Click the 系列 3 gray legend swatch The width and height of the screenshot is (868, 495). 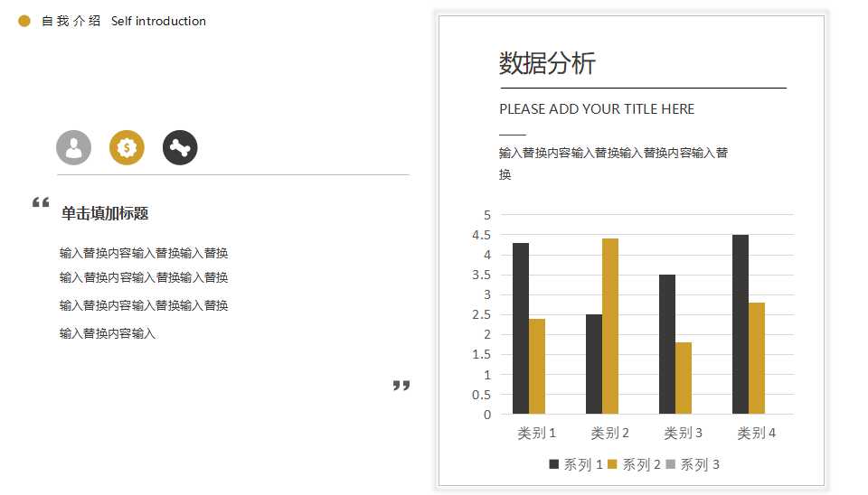670,464
